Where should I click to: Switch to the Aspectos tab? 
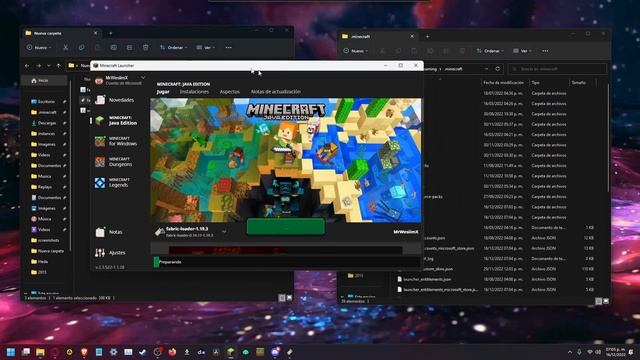229,92
